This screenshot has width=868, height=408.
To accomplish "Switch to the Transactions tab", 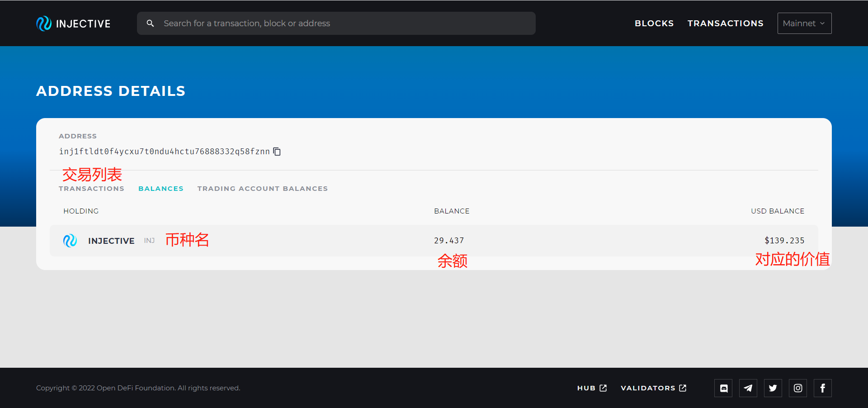I will click(91, 189).
